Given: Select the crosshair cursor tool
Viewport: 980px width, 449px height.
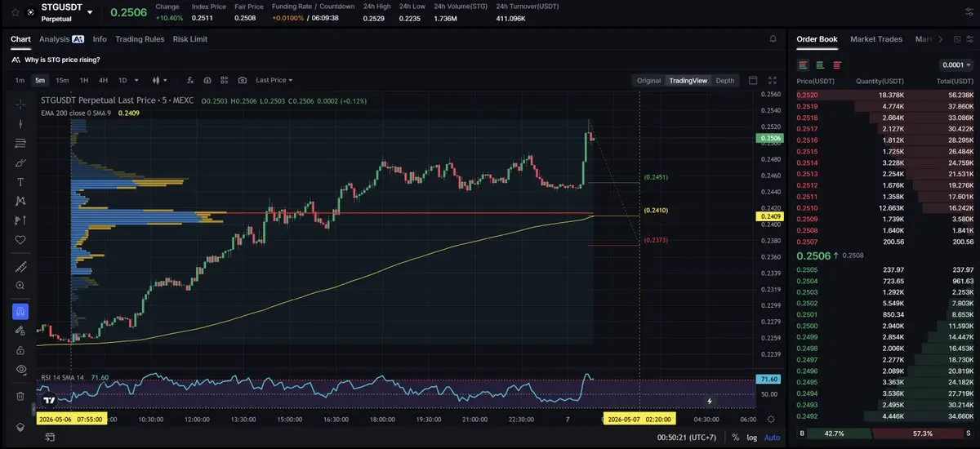Looking at the screenshot, I should tap(20, 104).
